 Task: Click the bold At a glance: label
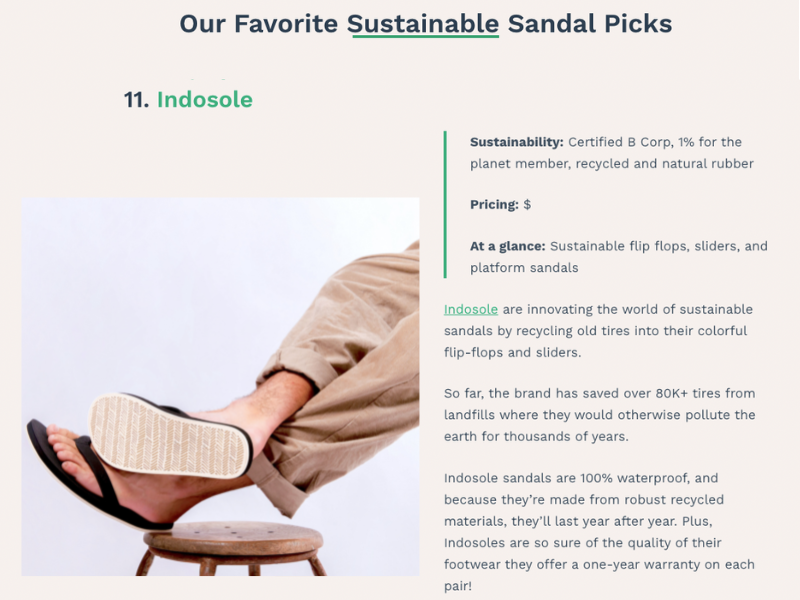click(x=508, y=246)
